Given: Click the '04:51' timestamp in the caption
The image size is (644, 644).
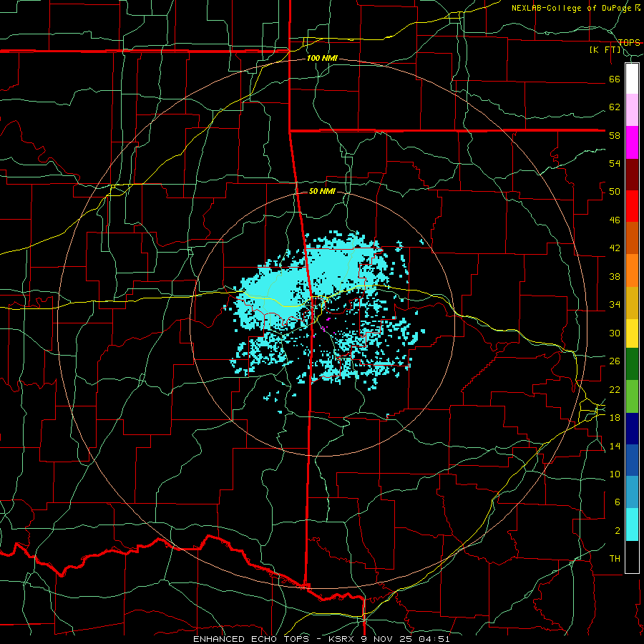Looking at the screenshot, I should tap(434, 639).
